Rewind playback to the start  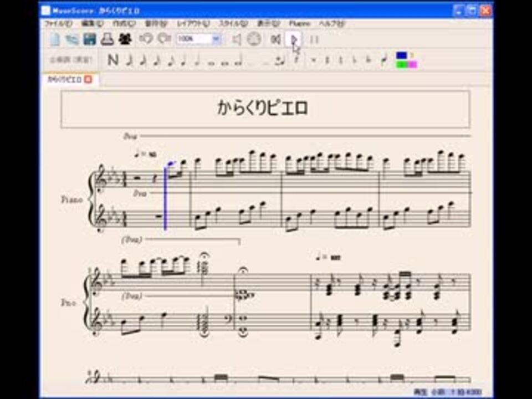pos(276,39)
